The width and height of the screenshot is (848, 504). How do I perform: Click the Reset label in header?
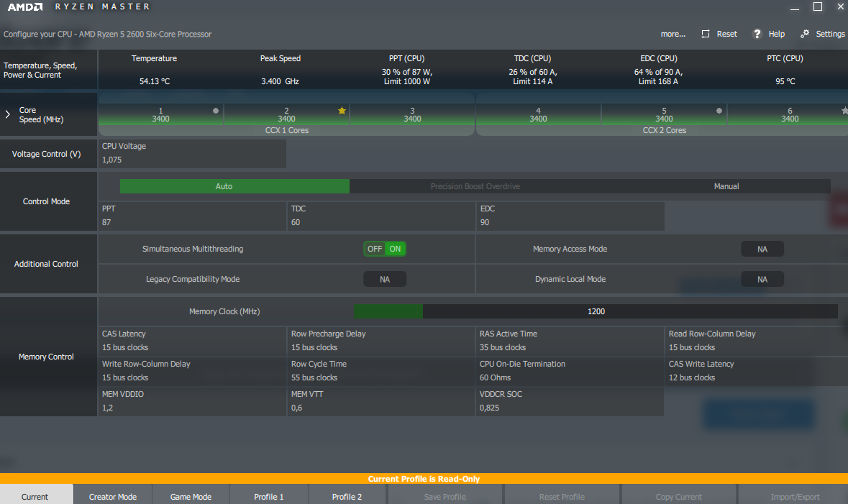tap(727, 34)
